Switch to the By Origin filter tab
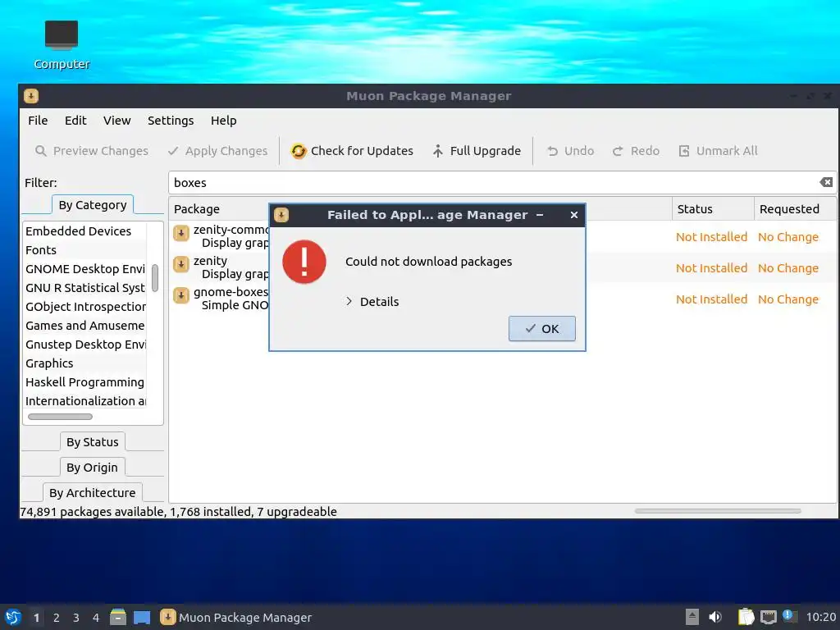The height and width of the screenshot is (630, 840). click(x=93, y=467)
